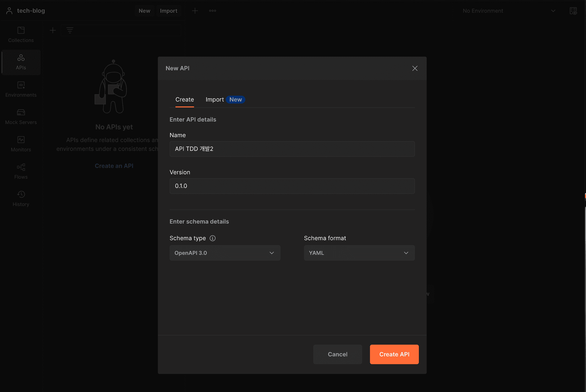Select the APIs sidebar icon
Screen dimensions: 586x392
21,62
